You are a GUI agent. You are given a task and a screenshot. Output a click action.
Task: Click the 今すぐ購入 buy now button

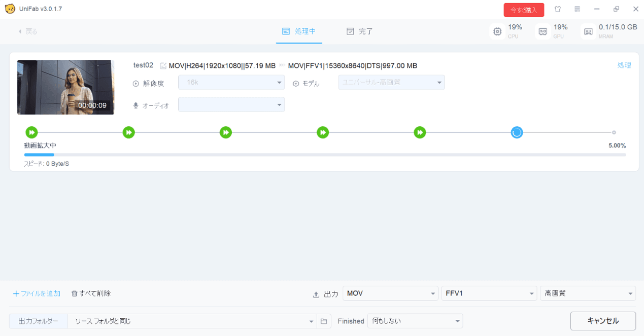(x=524, y=10)
